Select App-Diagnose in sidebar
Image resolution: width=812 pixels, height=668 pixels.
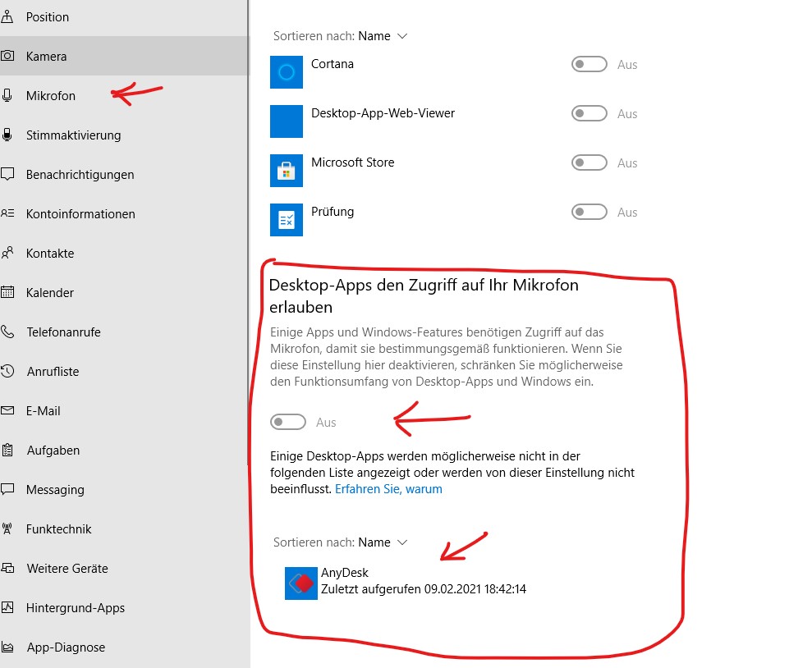pyautogui.click(x=124, y=647)
